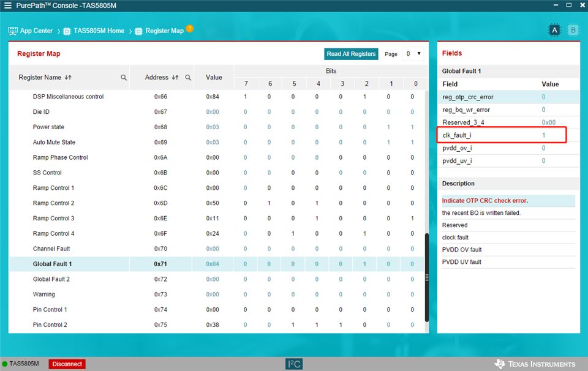Image resolution: width=588 pixels, height=371 pixels.
Task: Open the Page dropdown
Action: (413, 54)
